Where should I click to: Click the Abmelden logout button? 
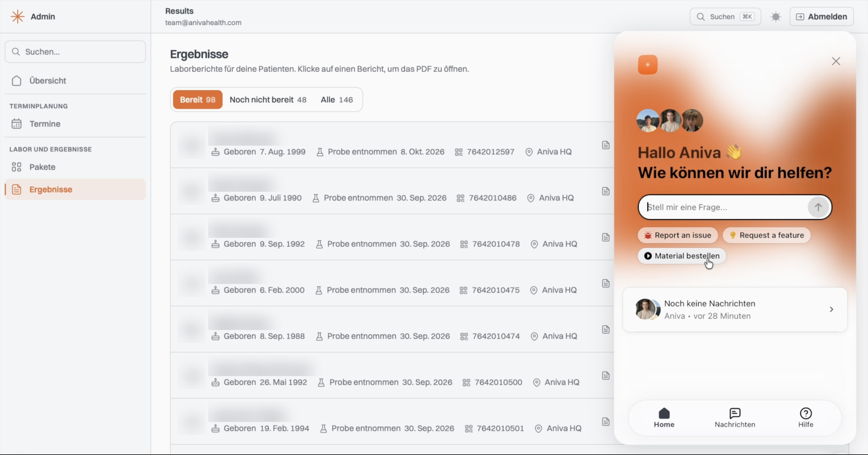point(821,17)
